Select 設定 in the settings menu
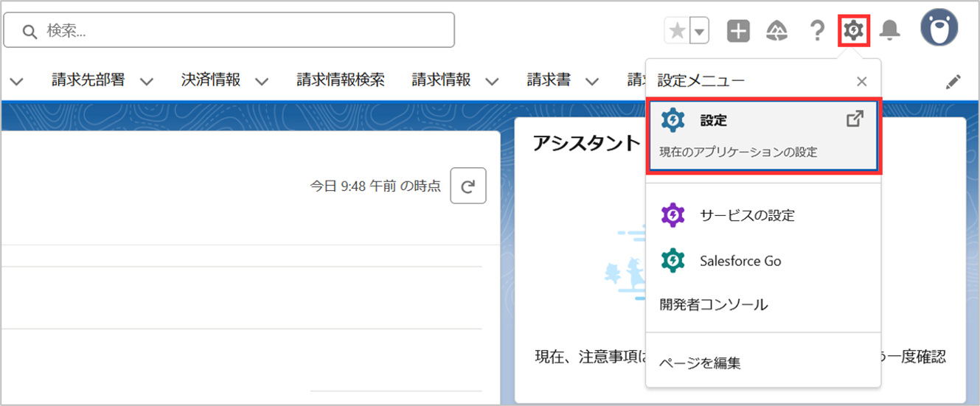The image size is (980, 406). [x=763, y=136]
